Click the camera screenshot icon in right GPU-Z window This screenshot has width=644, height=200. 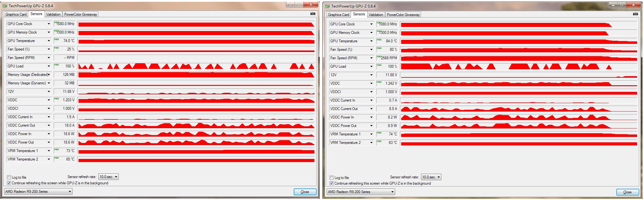[x=635, y=14]
